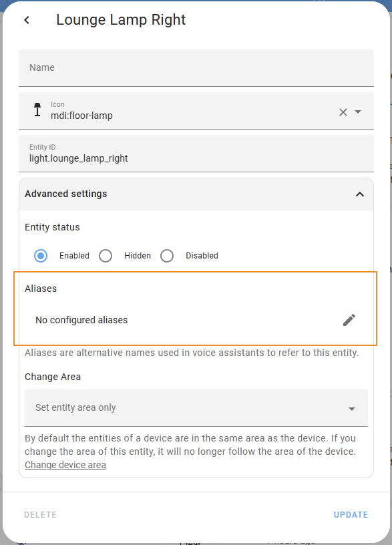
Task: Disable the entity via the Disabled option
Action: point(166,256)
